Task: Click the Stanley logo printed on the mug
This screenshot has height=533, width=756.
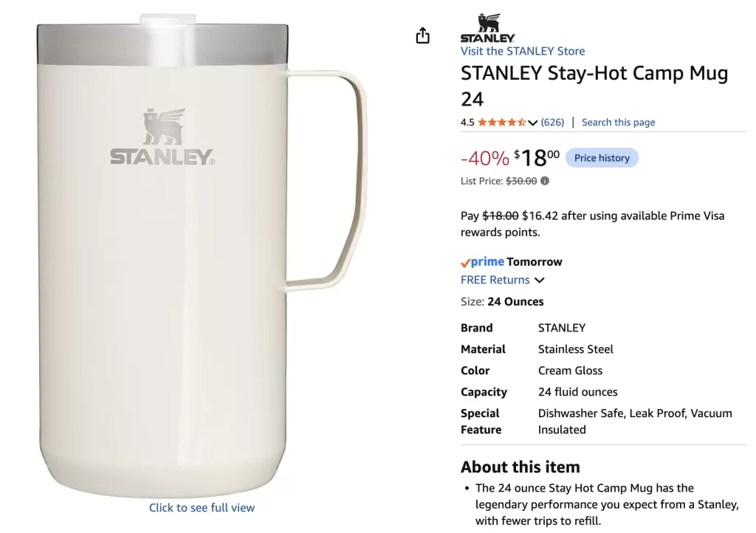Action: pyautogui.click(x=162, y=137)
